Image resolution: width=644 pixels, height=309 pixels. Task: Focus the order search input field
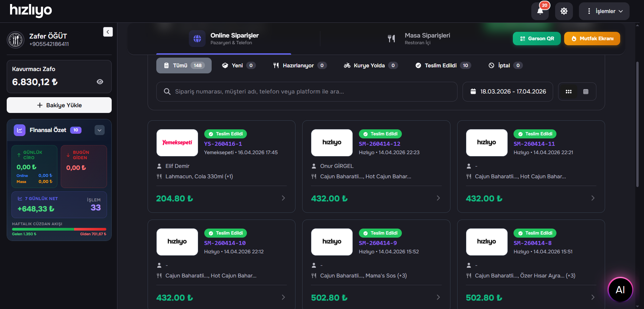(307, 91)
